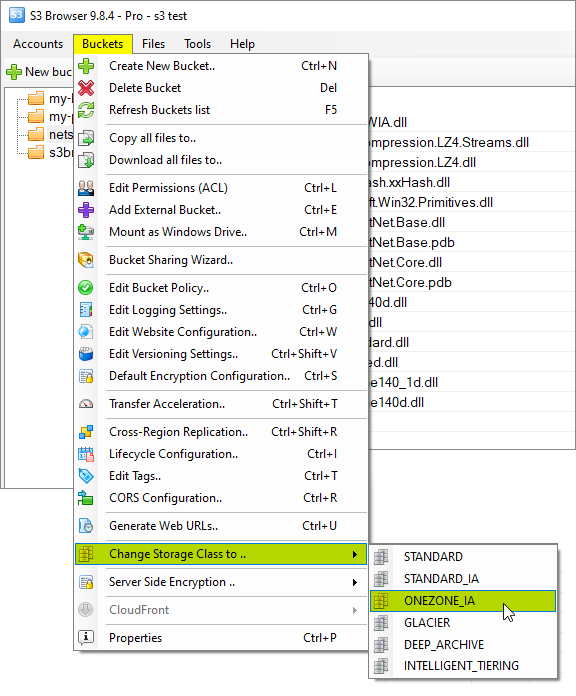This screenshot has height=696, width=576.
Task: Select GLACIER storage class
Action: (463, 623)
